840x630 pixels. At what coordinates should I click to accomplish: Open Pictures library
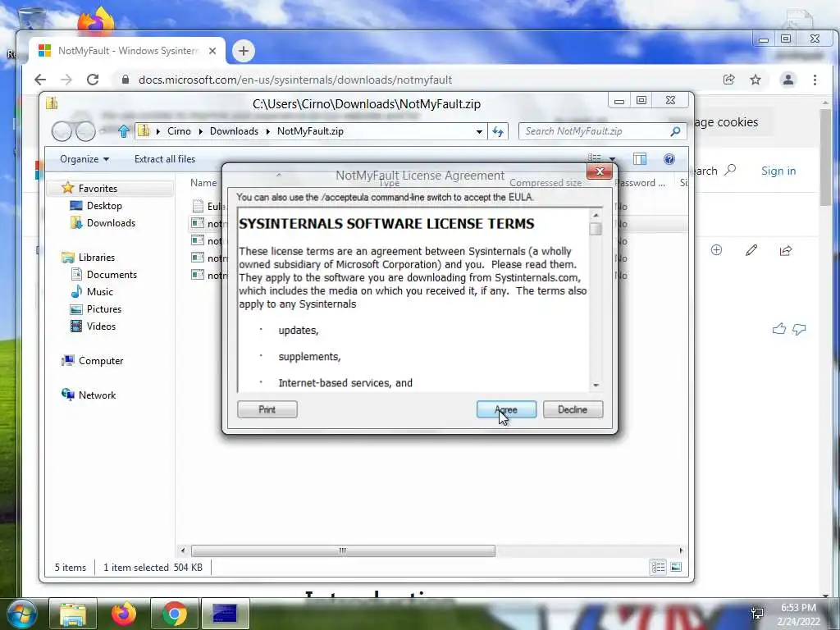coord(104,309)
